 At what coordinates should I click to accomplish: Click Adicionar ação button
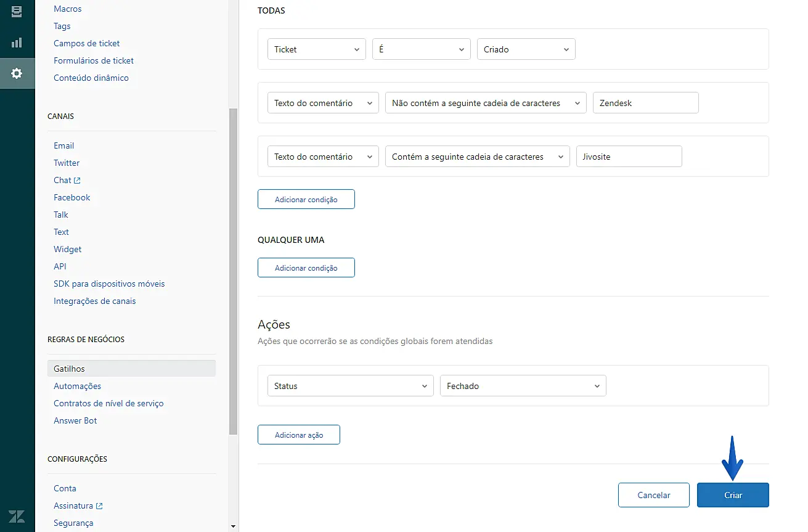298,435
